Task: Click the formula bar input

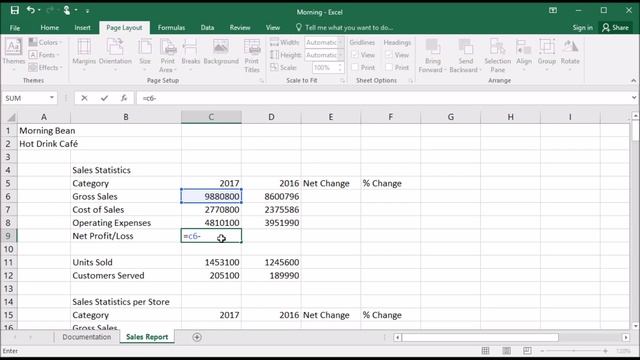Action: click(x=384, y=98)
